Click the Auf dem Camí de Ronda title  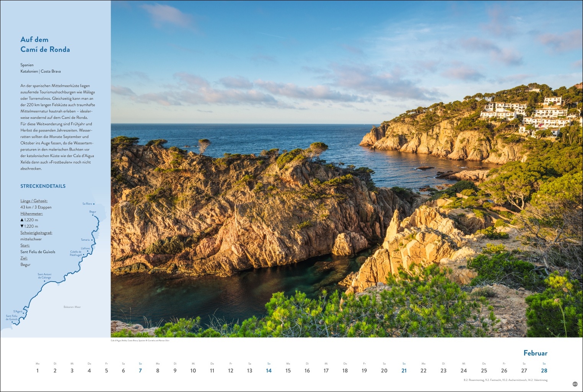[45, 44]
